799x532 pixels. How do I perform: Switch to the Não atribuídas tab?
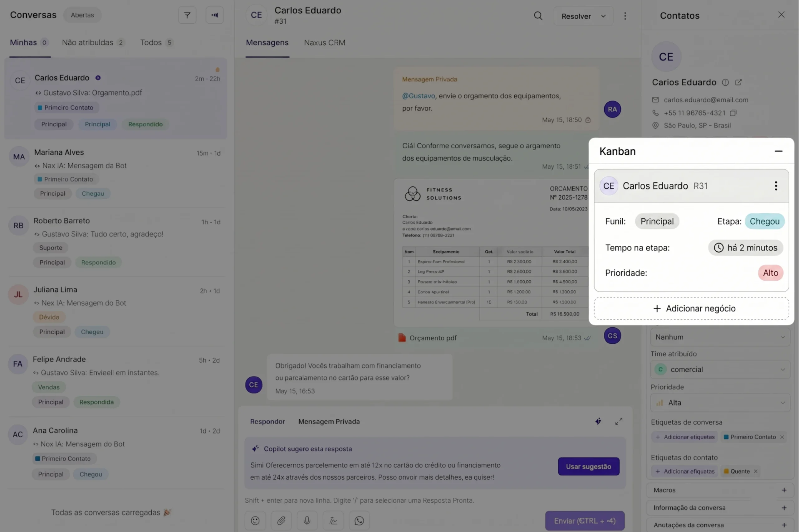click(94, 43)
